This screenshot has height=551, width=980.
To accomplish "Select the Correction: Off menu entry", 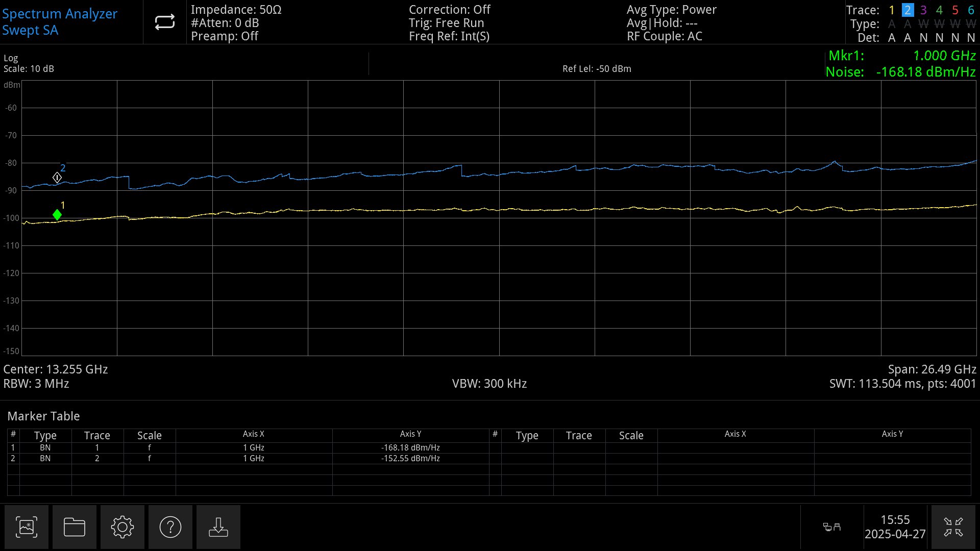I will [449, 9].
